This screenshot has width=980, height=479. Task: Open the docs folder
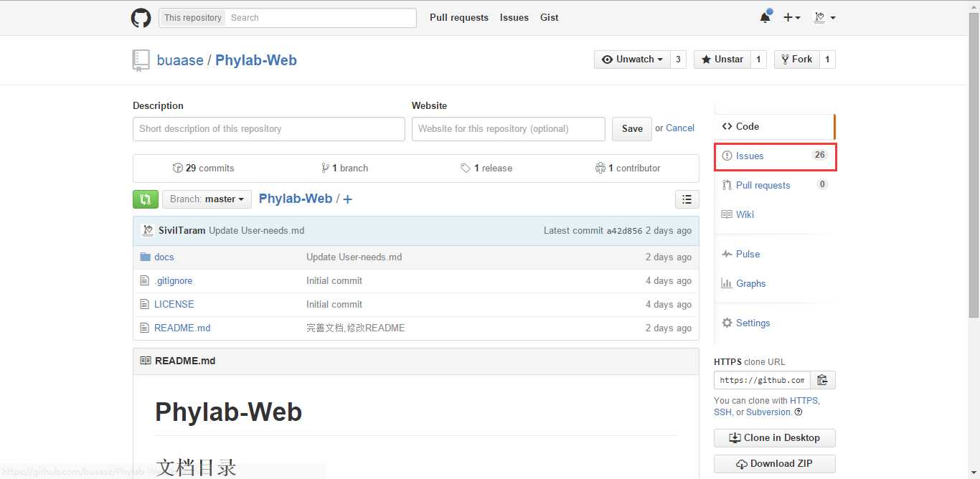tap(164, 257)
